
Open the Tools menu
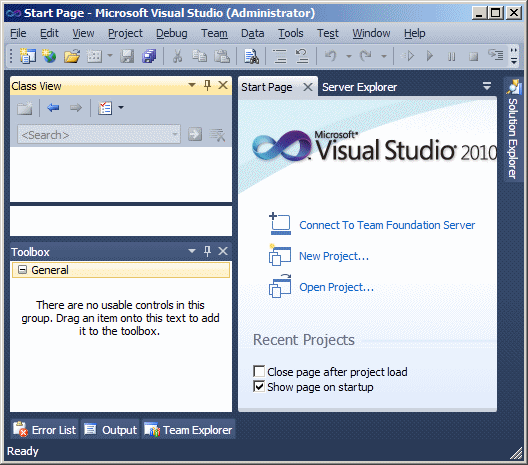click(x=291, y=33)
